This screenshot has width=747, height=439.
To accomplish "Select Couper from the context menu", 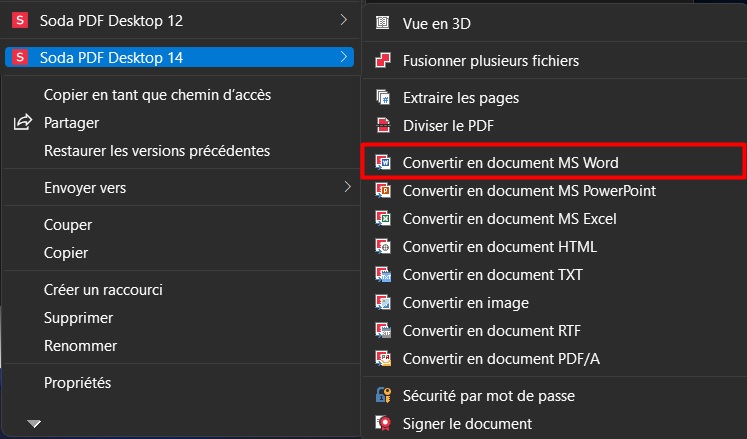I will (68, 225).
